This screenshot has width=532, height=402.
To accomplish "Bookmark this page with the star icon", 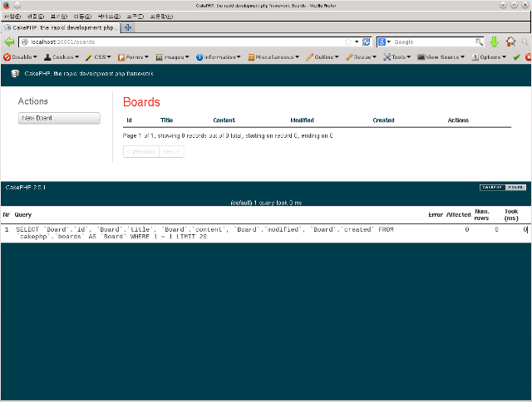I will [348, 42].
